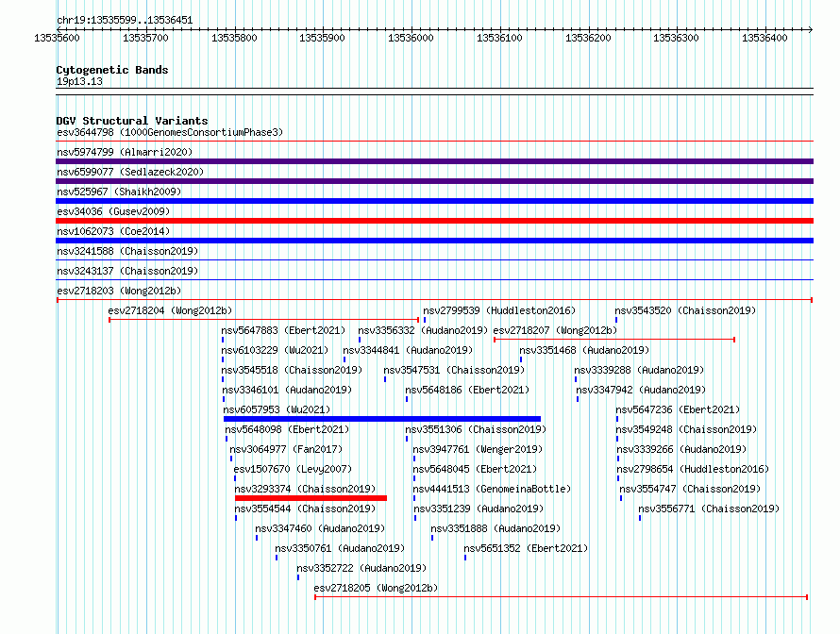Click the nsv3347460 Audano2019 label

320,528
